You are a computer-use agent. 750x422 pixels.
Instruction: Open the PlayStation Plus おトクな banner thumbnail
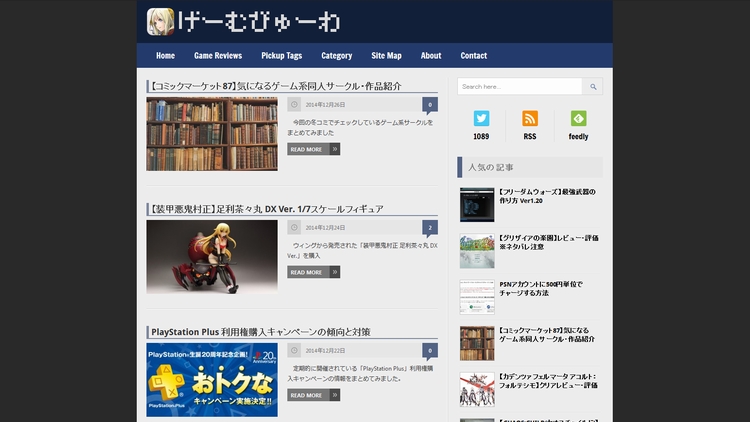[x=212, y=380]
